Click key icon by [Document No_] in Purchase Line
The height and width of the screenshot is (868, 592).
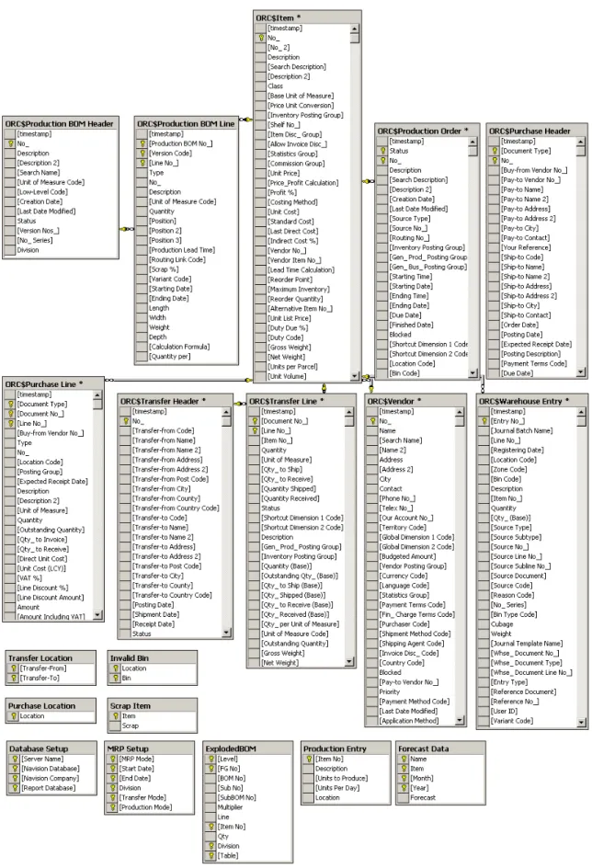[10, 414]
